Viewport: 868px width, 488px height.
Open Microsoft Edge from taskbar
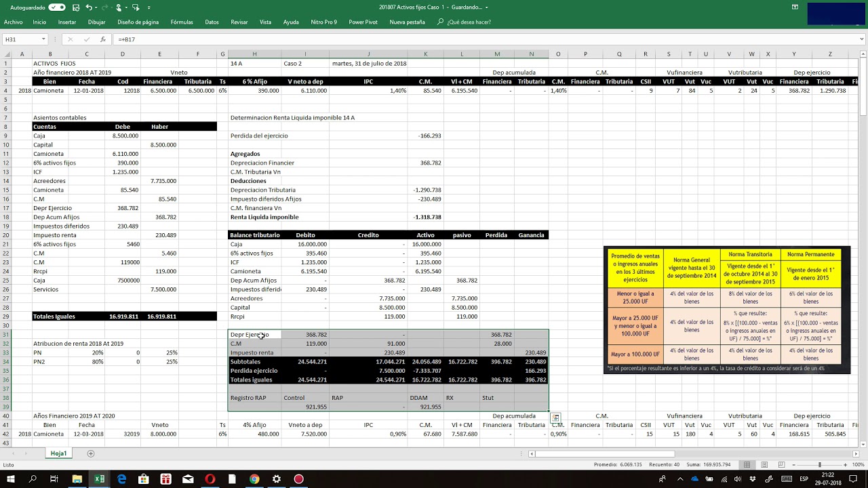coord(121,479)
